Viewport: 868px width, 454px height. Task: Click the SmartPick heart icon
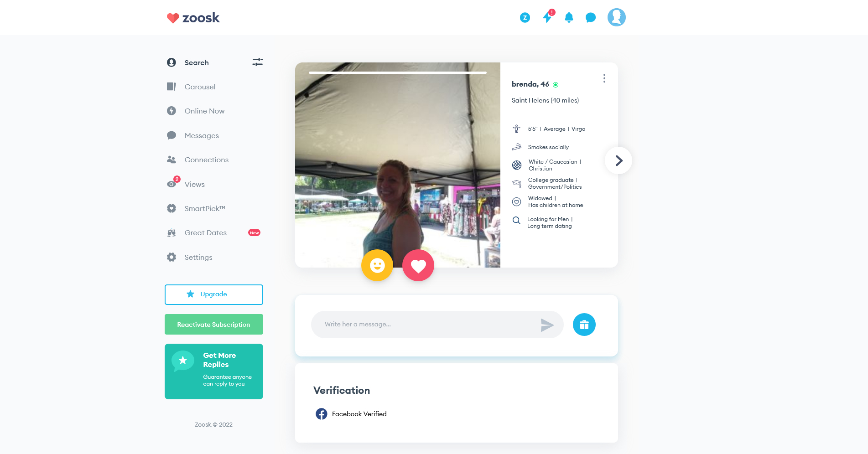(x=172, y=208)
